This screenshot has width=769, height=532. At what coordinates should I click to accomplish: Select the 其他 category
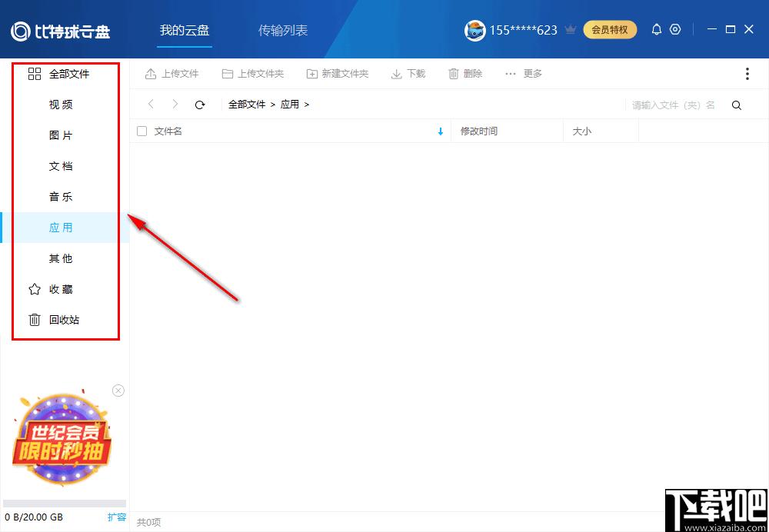pyautogui.click(x=61, y=258)
